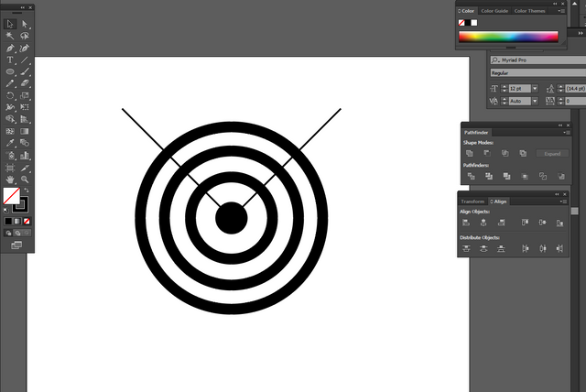
Task: Select the Selection (black arrow) tool
Action: coord(10,25)
